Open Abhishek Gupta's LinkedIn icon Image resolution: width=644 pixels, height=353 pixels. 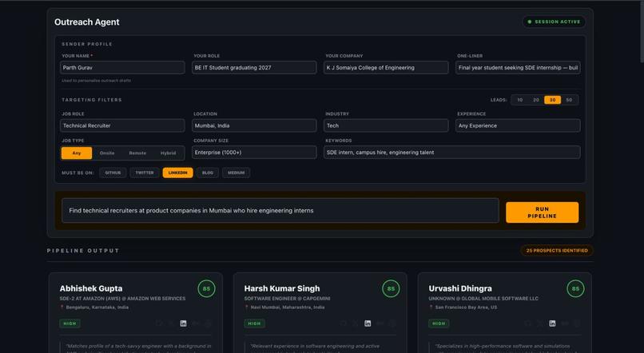(183, 323)
